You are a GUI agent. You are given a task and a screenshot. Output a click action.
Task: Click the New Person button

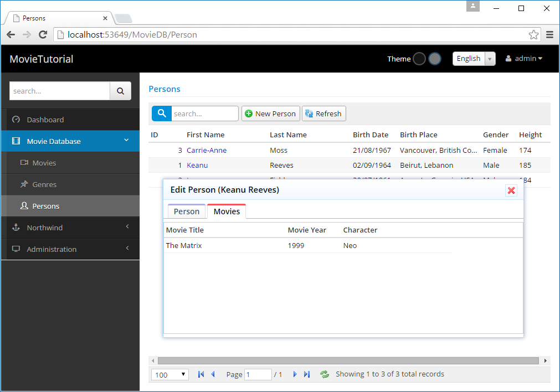click(x=270, y=114)
